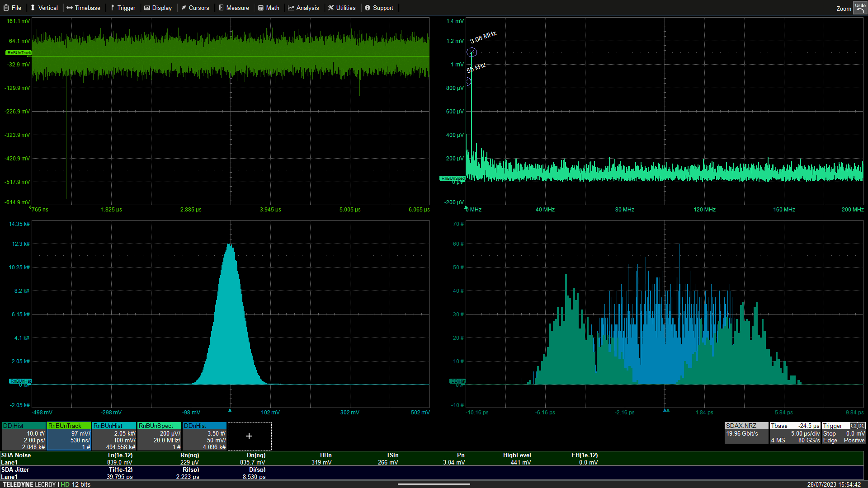868x488 pixels.
Task: Click the HD 12 bits status label
Action: point(75,484)
